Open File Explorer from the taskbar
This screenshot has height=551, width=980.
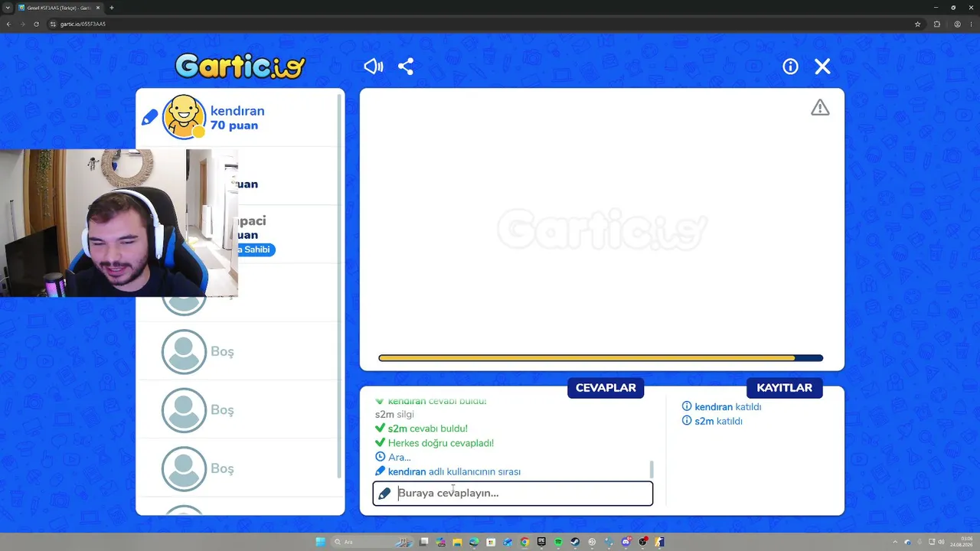[x=457, y=542]
